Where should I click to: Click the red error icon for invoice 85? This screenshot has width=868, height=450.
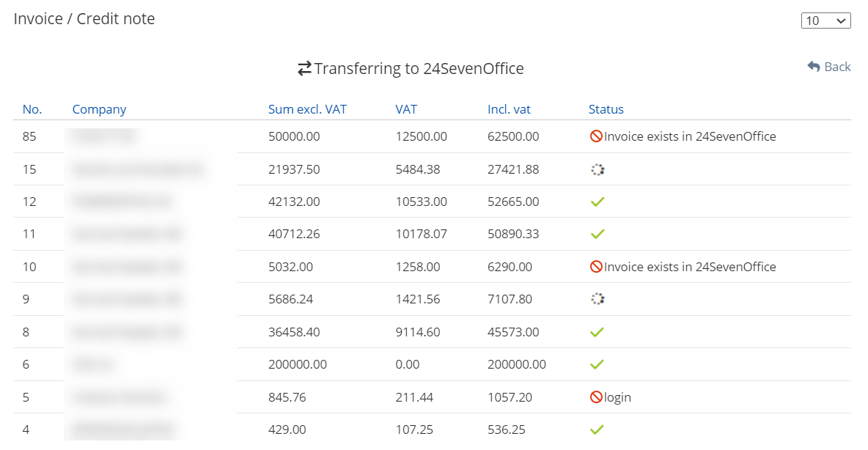tap(596, 136)
